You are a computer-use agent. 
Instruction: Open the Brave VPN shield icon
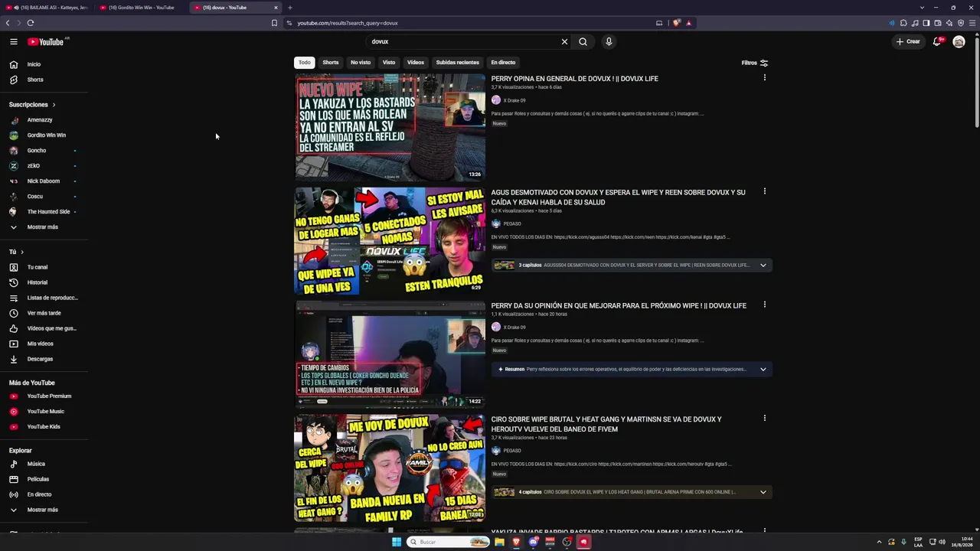pyautogui.click(x=961, y=23)
